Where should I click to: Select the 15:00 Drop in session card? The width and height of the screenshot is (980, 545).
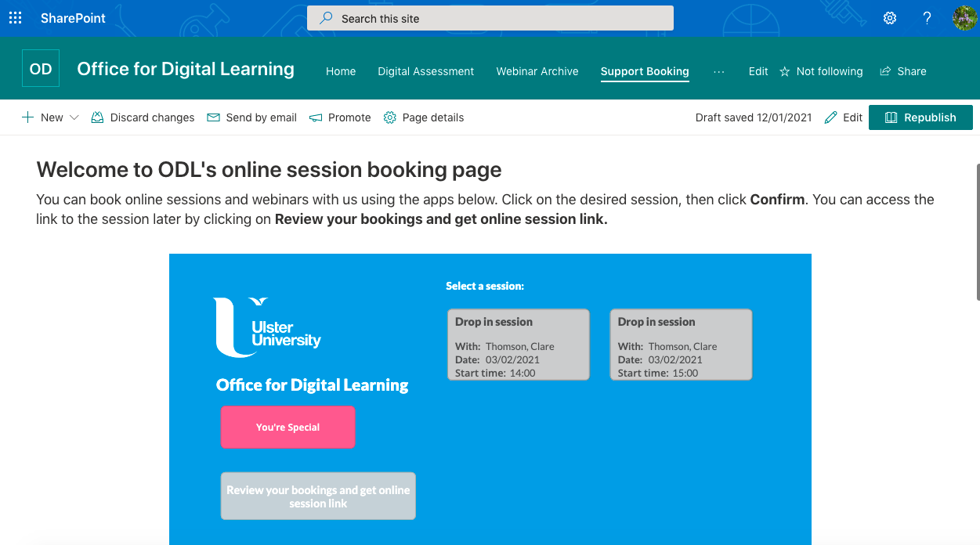coord(681,345)
